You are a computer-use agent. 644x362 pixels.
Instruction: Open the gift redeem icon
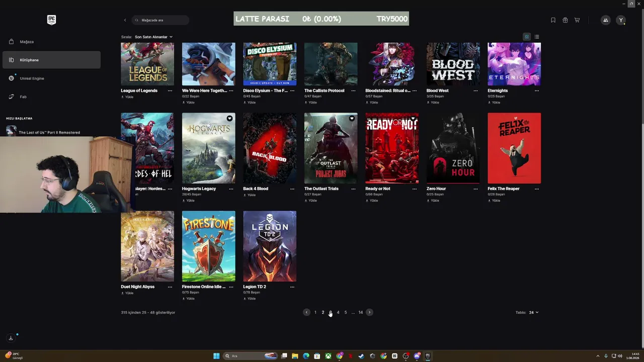[x=565, y=20]
